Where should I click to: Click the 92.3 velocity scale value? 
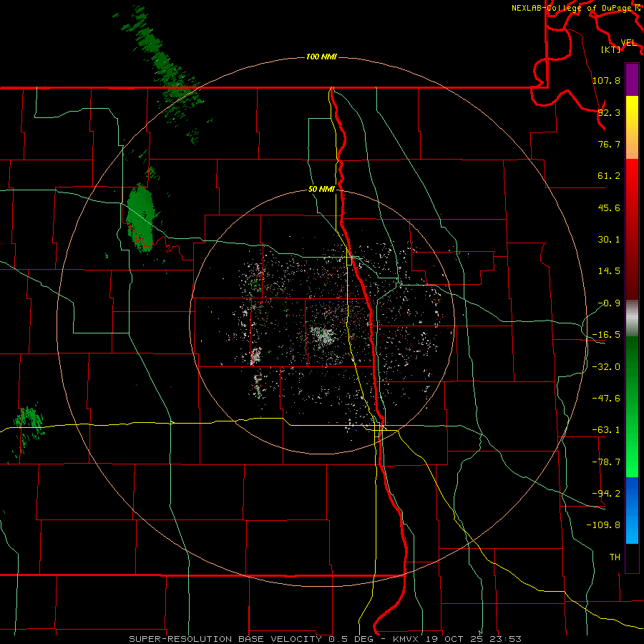tap(609, 112)
